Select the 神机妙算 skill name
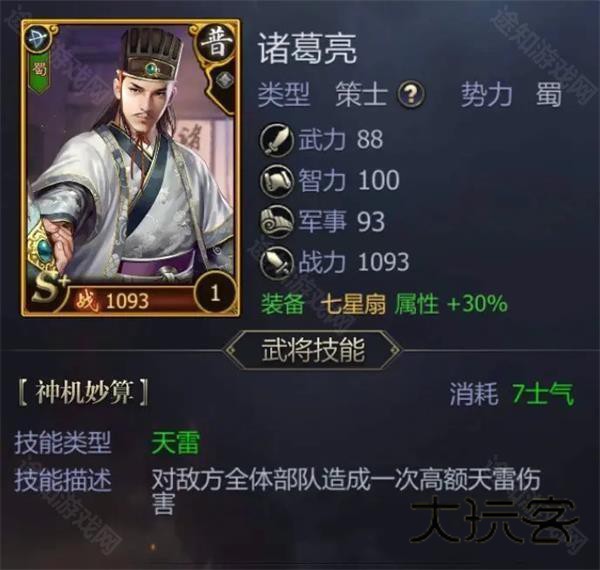The image size is (600, 570). (x=83, y=393)
